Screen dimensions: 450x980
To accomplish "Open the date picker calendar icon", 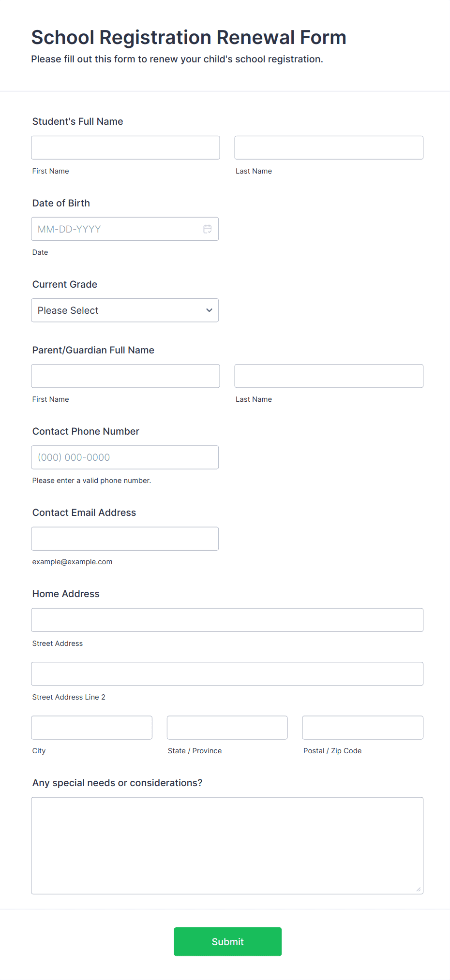I will click(x=208, y=229).
